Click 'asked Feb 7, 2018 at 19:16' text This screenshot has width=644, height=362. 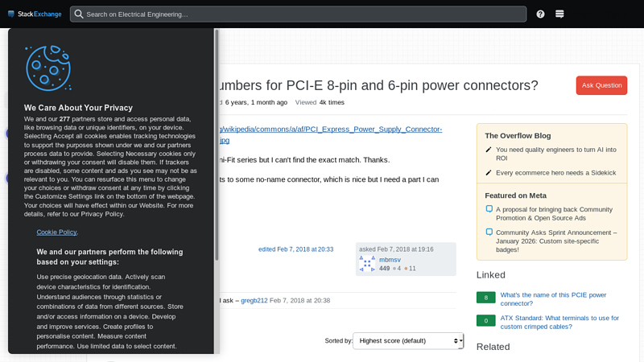point(396,249)
